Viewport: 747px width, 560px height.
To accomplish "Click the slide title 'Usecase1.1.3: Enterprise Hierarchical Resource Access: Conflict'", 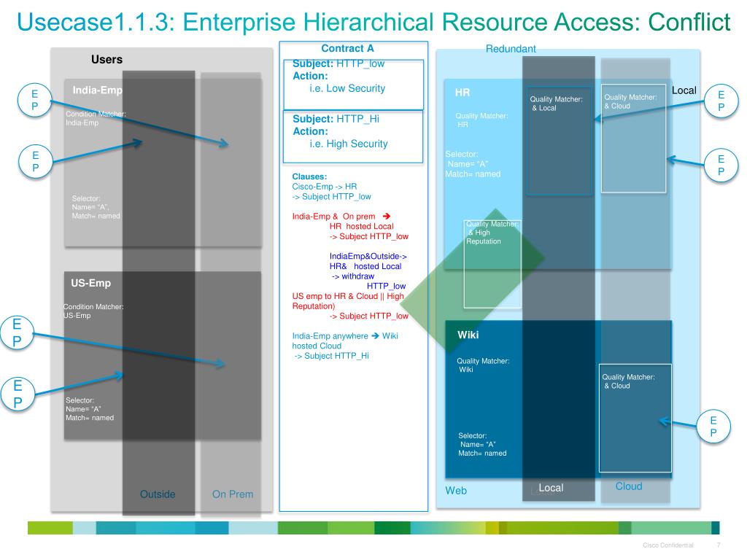I will pyautogui.click(x=373, y=23).
